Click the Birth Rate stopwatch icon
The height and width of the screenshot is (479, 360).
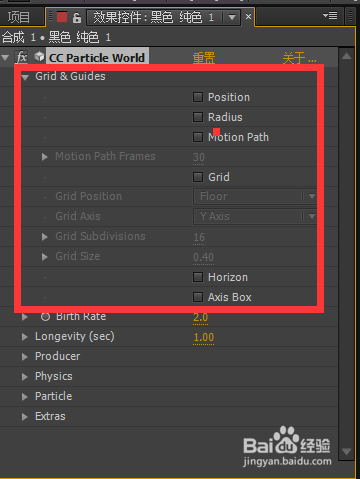tap(45, 317)
